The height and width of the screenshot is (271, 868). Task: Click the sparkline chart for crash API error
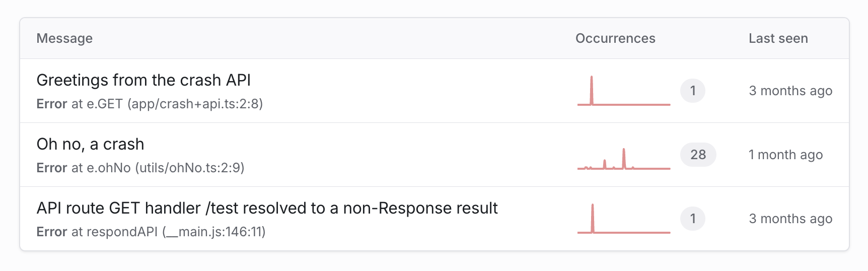click(x=623, y=91)
